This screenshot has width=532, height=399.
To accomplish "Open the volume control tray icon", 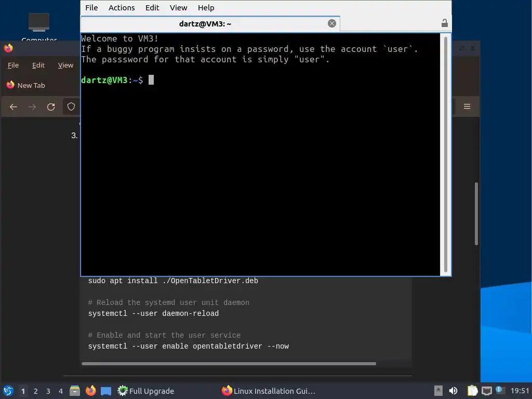I will point(453,391).
